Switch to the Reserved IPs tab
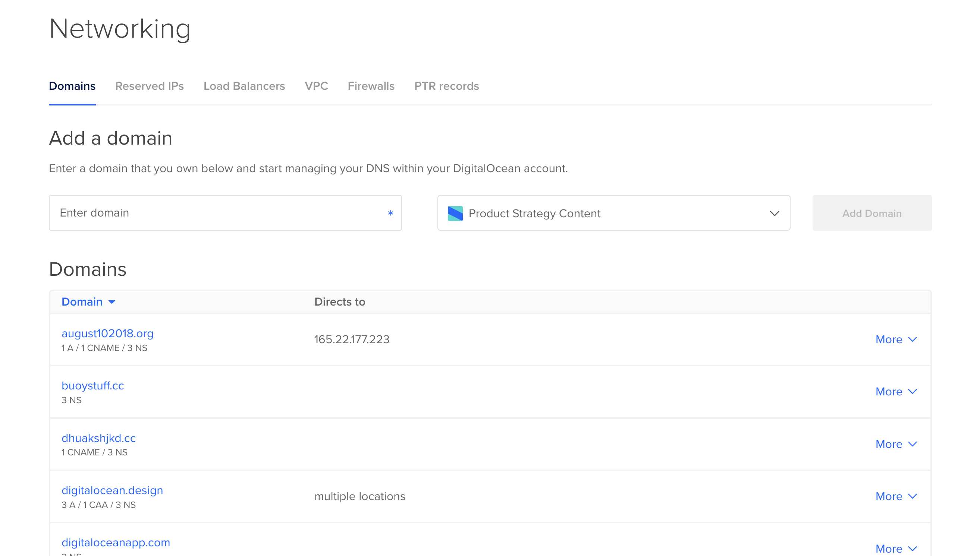 [150, 86]
